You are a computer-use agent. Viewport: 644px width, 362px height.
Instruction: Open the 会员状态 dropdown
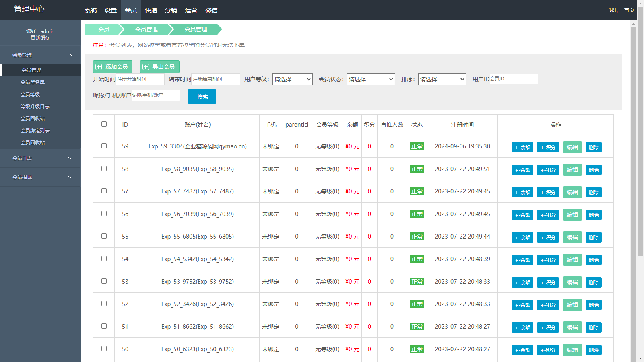tap(371, 79)
